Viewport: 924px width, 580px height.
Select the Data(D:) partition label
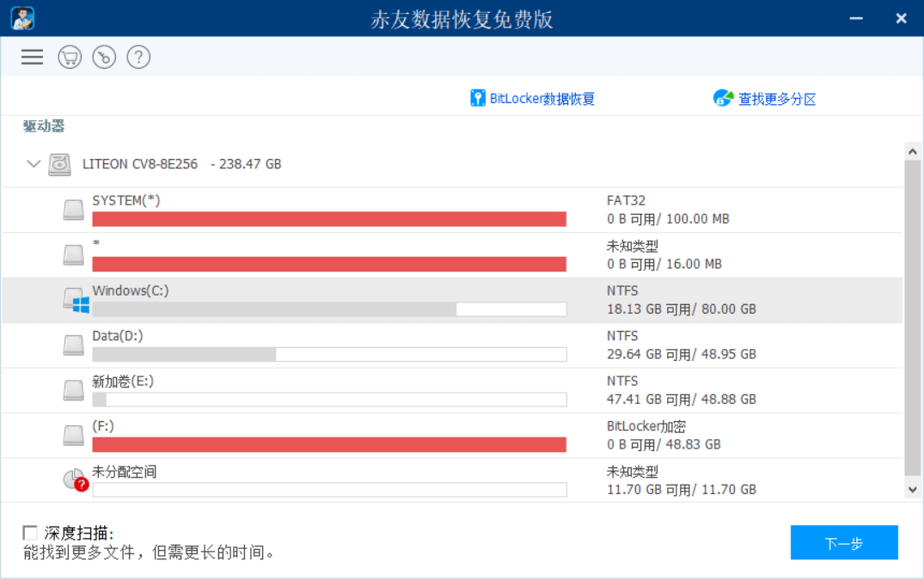[117, 336]
